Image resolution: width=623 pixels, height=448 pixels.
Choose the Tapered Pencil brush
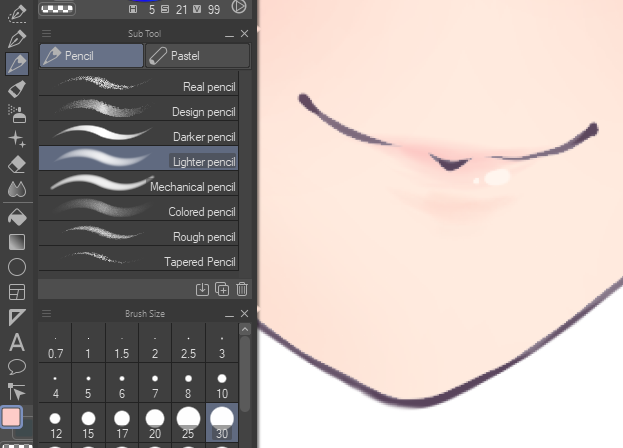138,259
